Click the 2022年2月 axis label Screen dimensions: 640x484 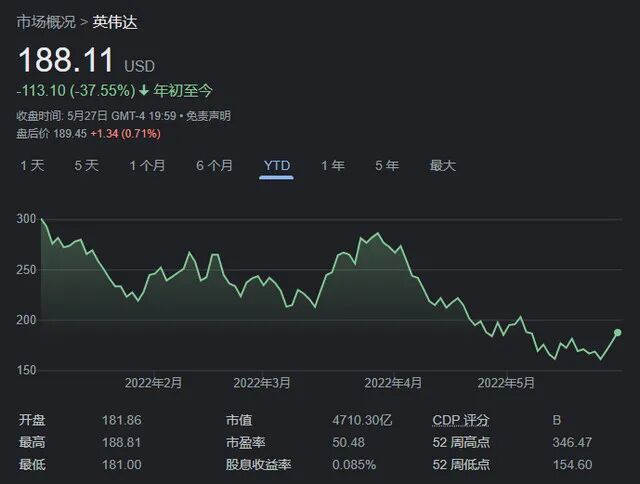coord(153,383)
